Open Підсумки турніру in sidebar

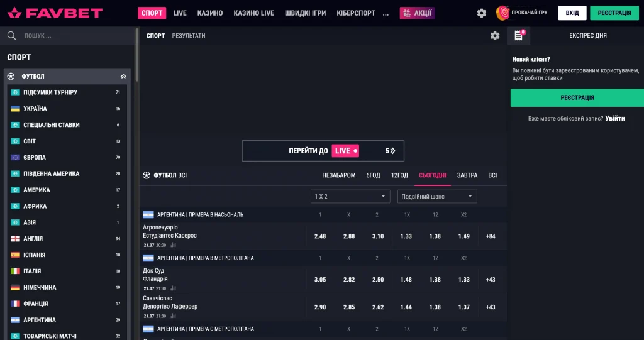67,92
